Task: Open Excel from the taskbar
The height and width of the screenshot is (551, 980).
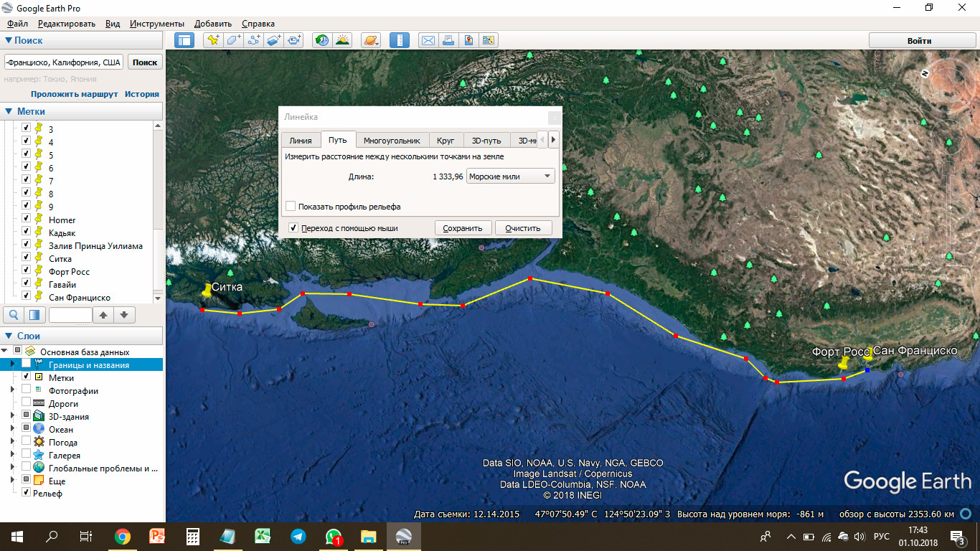Action: point(263,536)
